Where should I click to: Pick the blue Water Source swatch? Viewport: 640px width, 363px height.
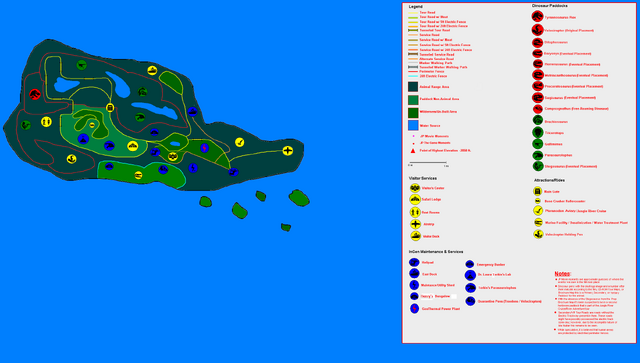(413, 125)
